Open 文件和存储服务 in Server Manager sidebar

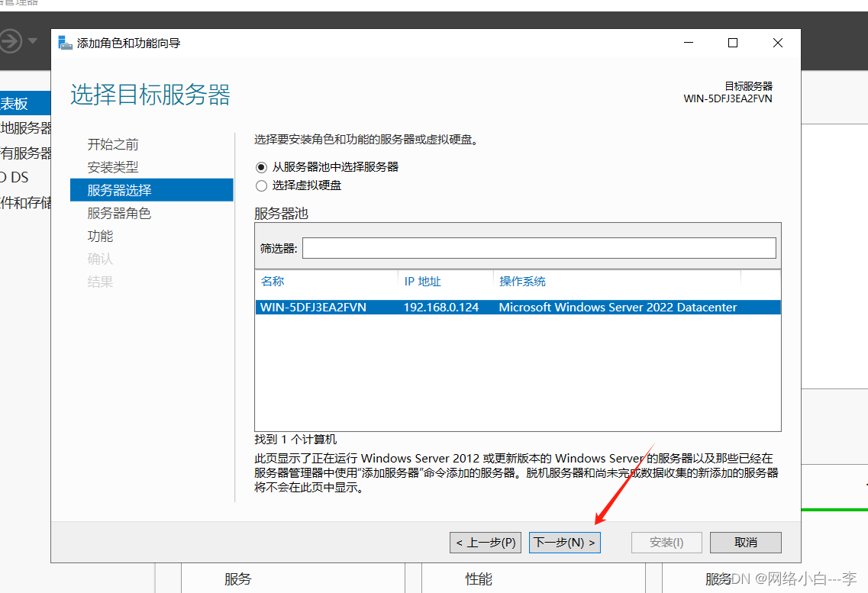25,202
